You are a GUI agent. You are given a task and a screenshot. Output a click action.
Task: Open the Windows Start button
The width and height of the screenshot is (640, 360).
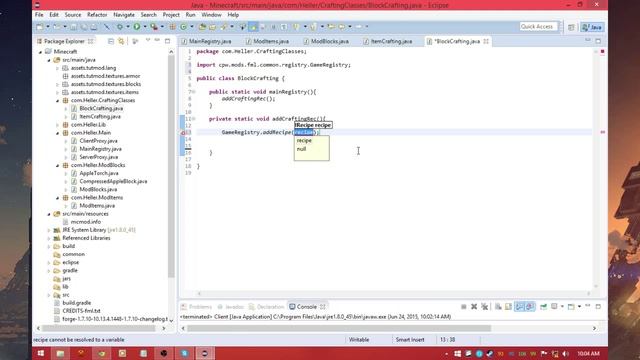click(x=41, y=353)
